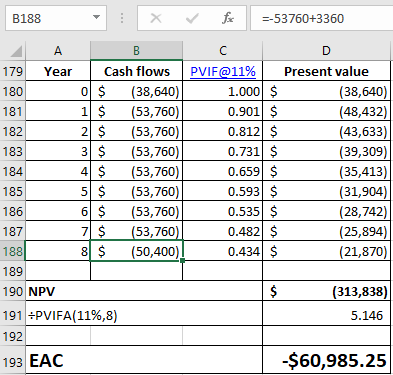Select column B header

[x=137, y=51]
